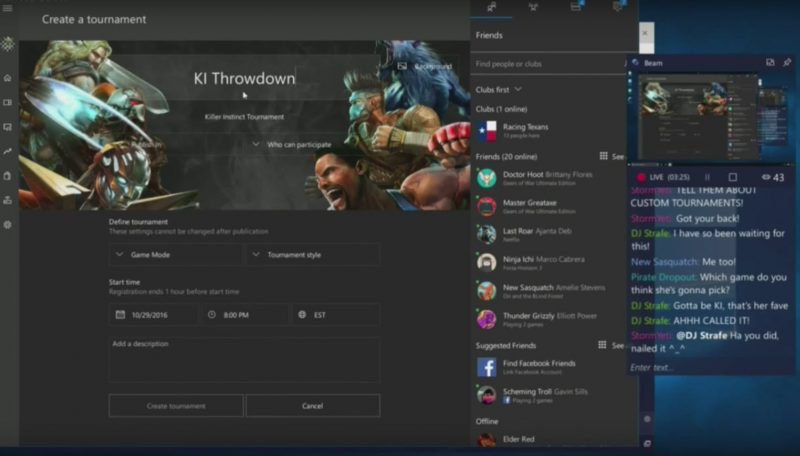The width and height of the screenshot is (800, 456).
Task: Select friend New Sasquatch in friends list
Action: 549,291
